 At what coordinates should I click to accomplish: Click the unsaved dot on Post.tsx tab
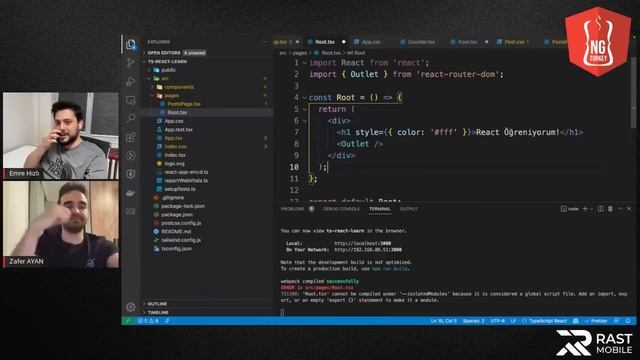click(x=487, y=42)
